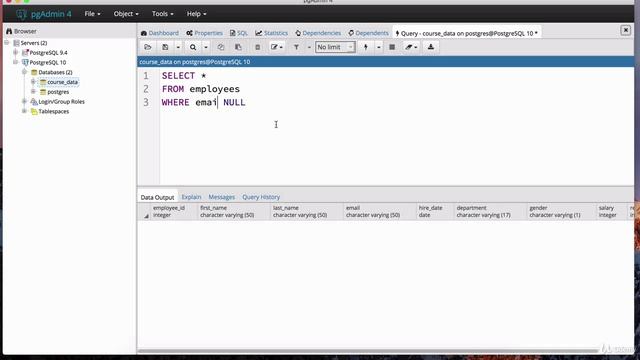Screen dimensions: 640x360
Task: Switch to the Data Output tab
Action: pos(157,197)
